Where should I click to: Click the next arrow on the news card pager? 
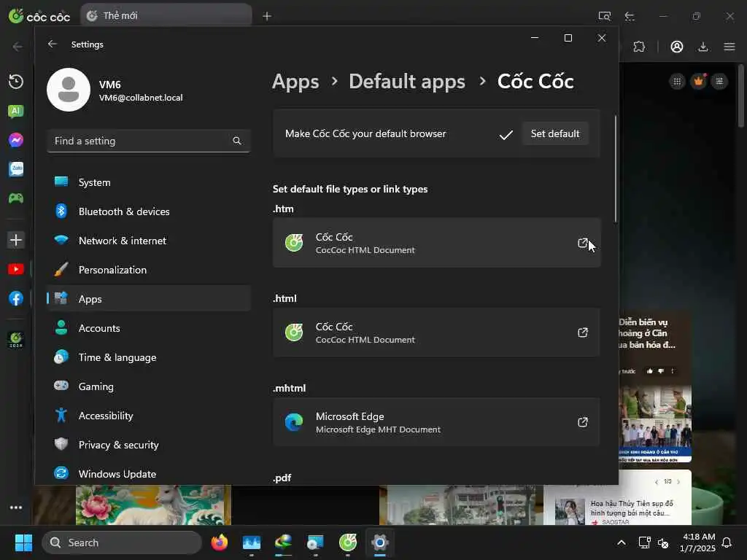point(678,482)
